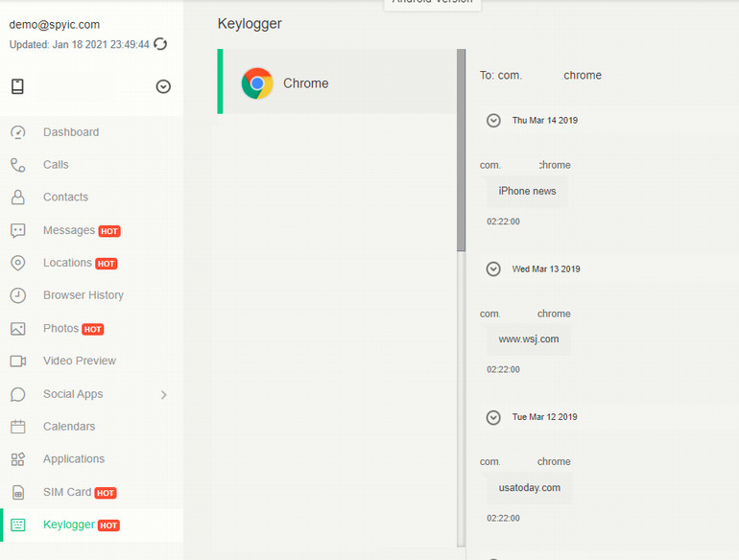
Task: Open the Dashboard menu item
Action: pos(71,132)
